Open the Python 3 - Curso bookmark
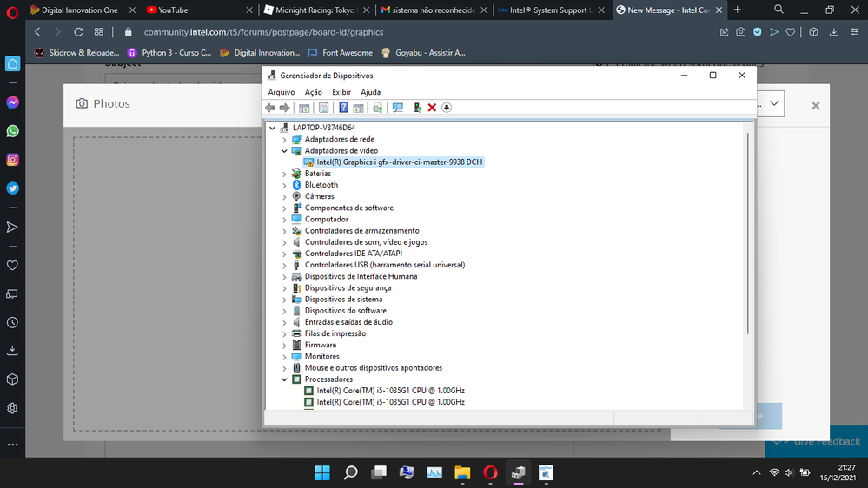The height and width of the screenshot is (488, 868). (169, 53)
